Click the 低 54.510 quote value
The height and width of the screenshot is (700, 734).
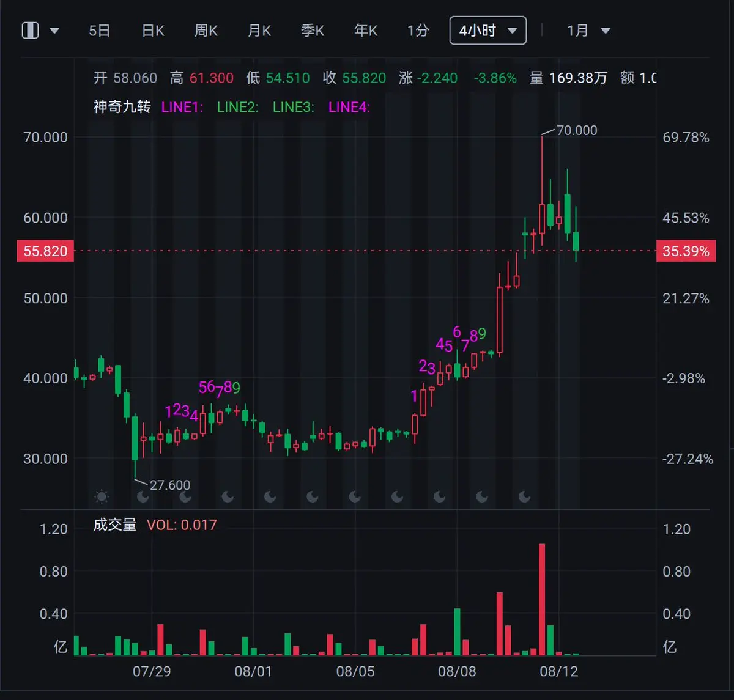(278, 78)
